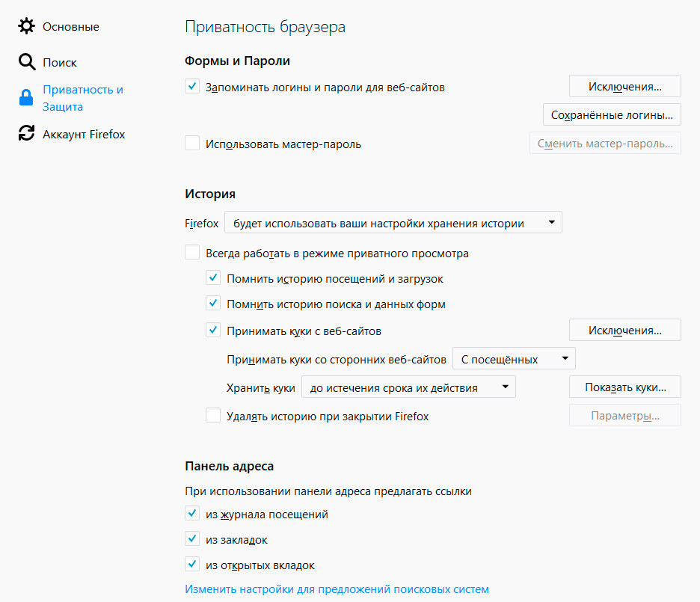The height and width of the screenshot is (602, 700).
Task: Expand the third-party cookies С посещённых dropdown
Action: click(x=514, y=359)
